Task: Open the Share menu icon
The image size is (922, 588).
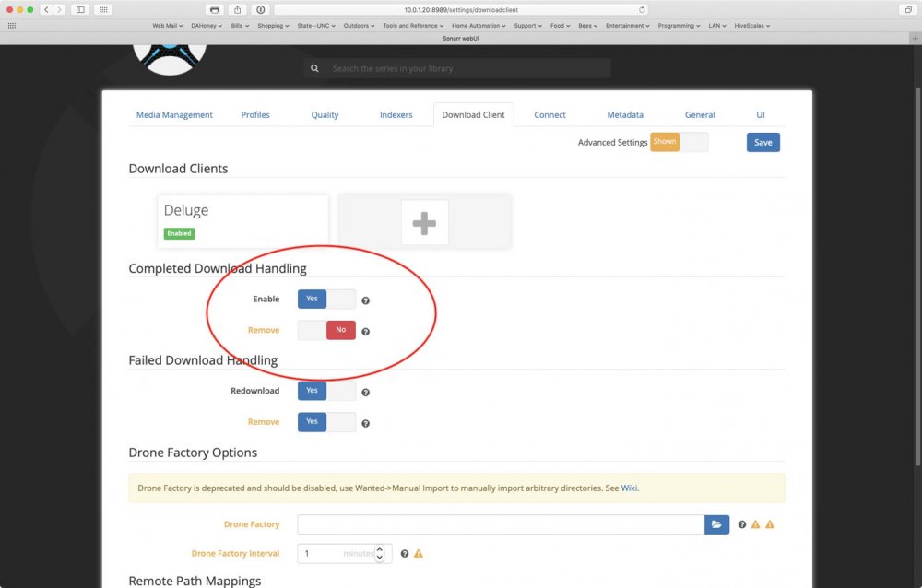Action: (x=238, y=9)
